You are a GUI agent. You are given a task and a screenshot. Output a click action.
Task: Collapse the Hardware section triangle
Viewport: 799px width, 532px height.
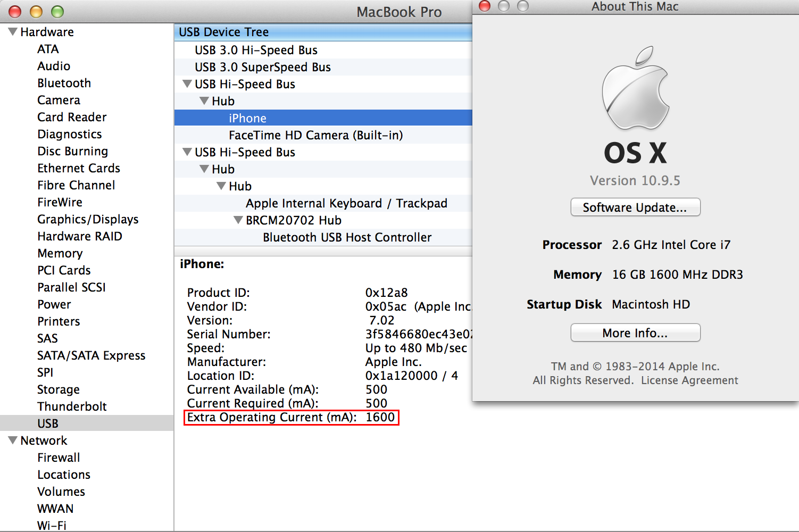13,32
